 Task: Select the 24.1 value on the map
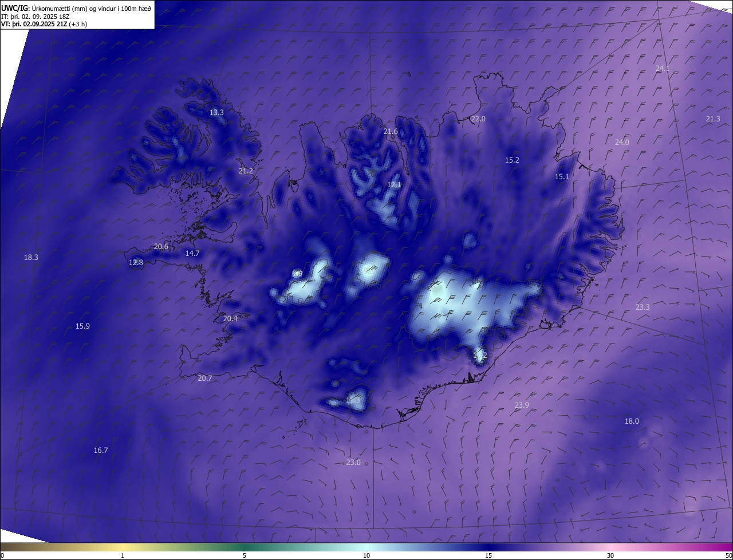coord(663,68)
